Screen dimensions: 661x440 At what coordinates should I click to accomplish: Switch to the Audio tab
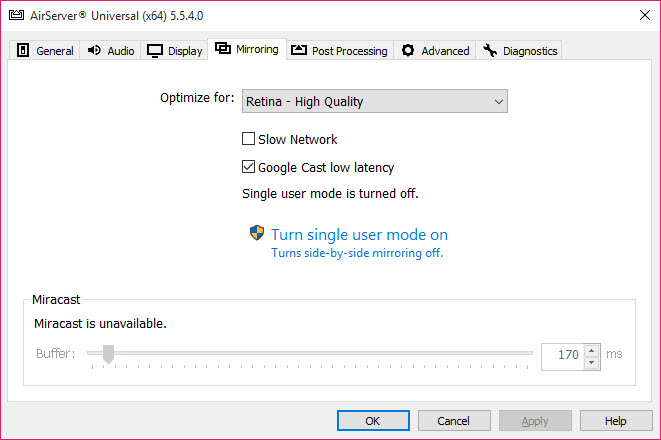point(110,51)
